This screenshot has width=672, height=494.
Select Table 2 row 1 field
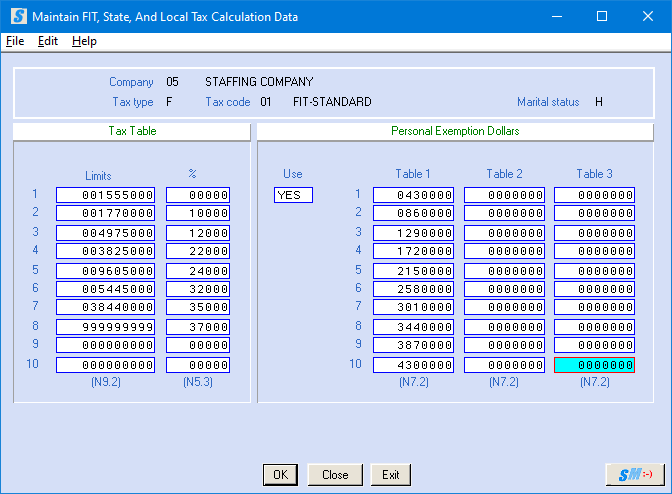click(x=504, y=195)
